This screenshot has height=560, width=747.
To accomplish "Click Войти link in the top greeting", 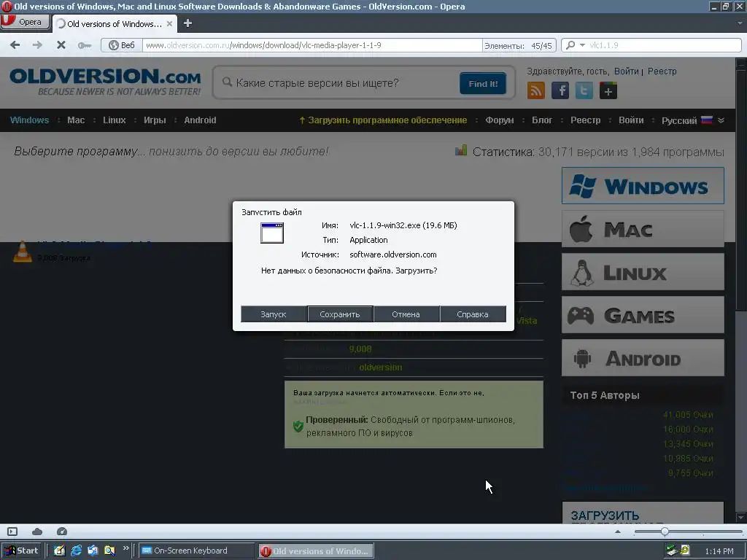I will pyautogui.click(x=626, y=71).
